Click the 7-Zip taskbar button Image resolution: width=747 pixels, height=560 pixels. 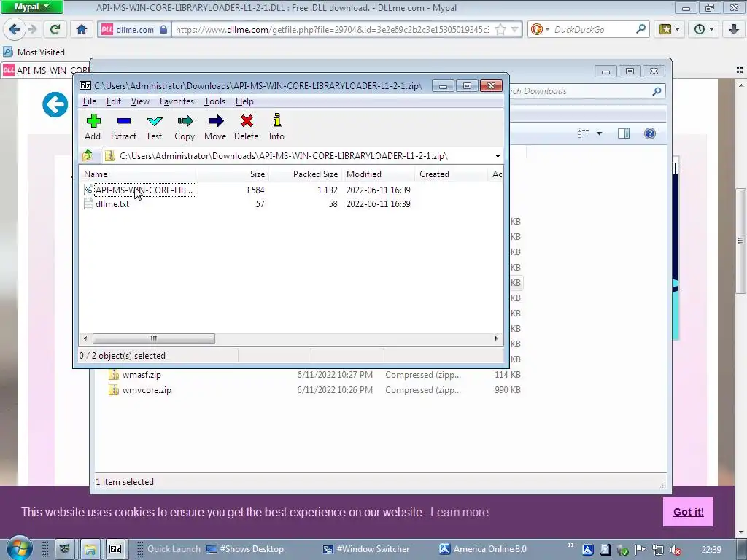click(115, 549)
